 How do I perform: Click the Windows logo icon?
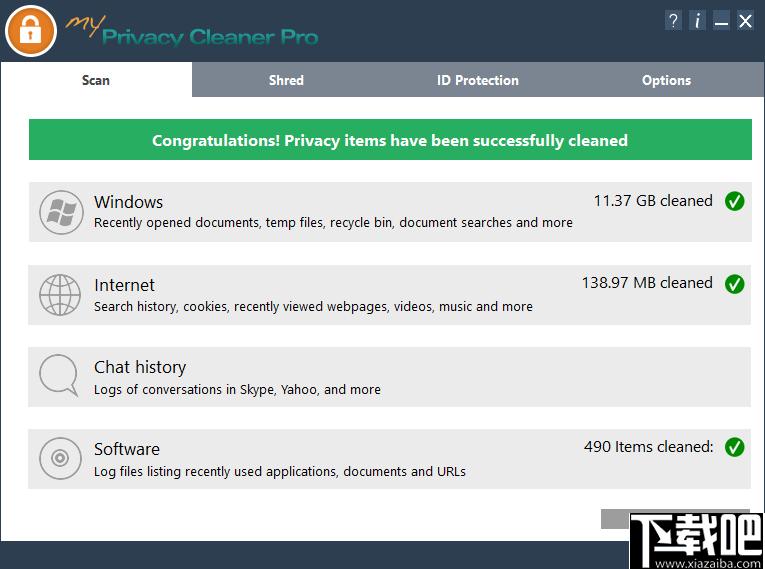pyautogui.click(x=59, y=212)
